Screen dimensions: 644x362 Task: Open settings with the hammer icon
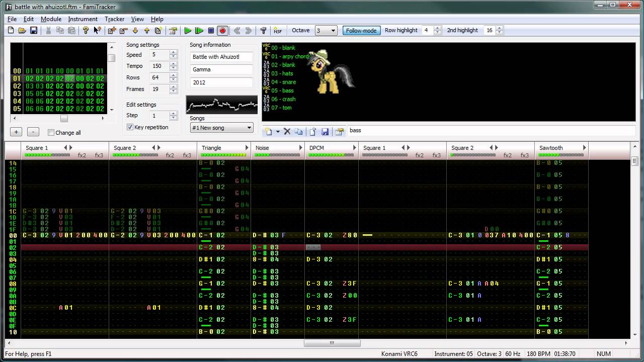click(x=263, y=31)
